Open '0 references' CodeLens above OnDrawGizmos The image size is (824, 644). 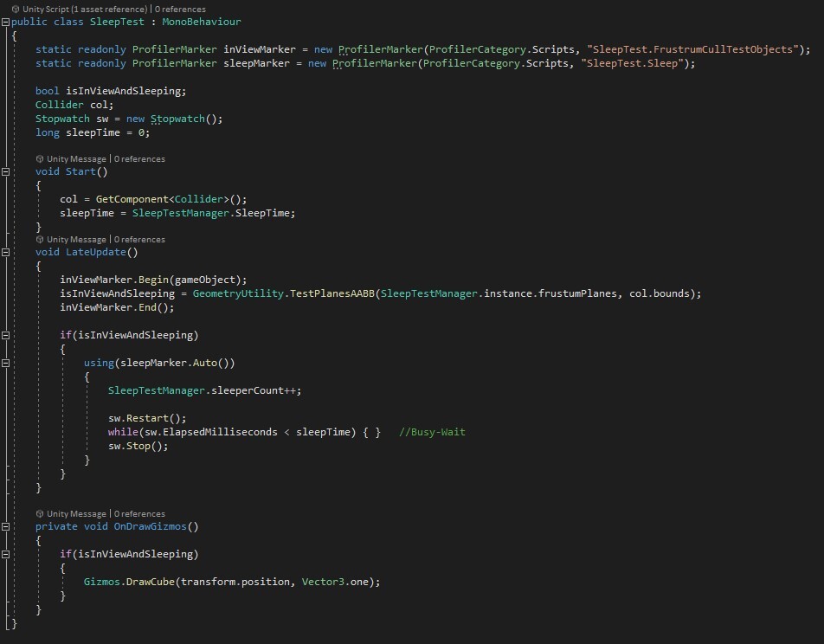pos(139,513)
